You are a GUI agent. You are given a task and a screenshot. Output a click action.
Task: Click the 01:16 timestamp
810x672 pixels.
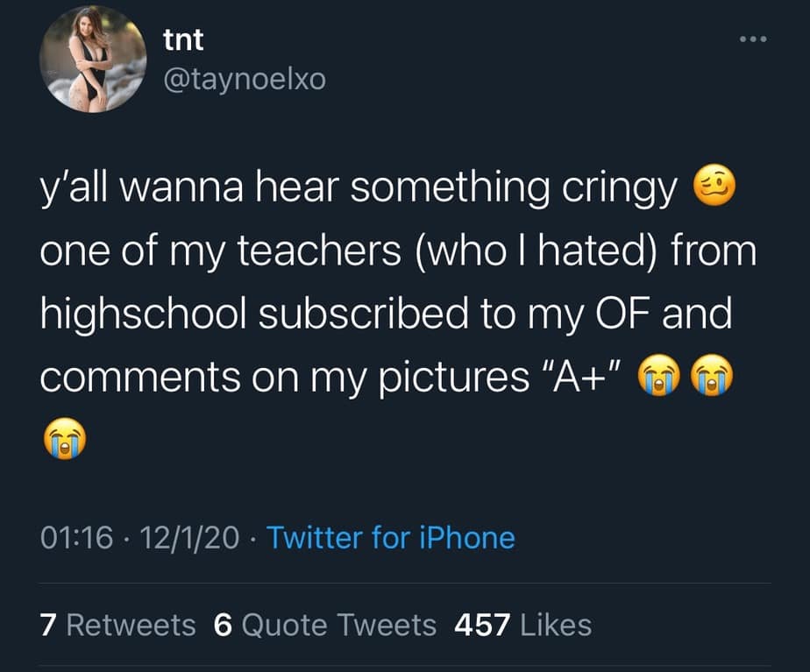pyautogui.click(x=76, y=537)
